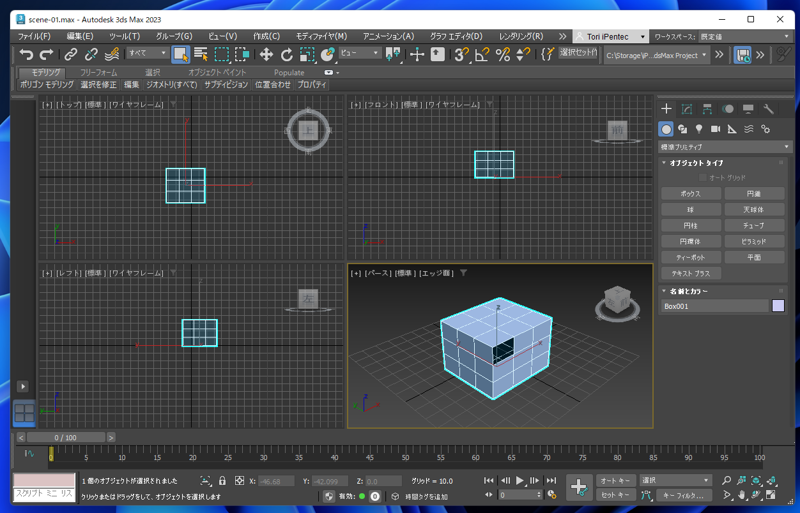Image resolution: width=800 pixels, height=513 pixels.
Task: Click the ティーポット primitive button
Action: [x=691, y=257]
